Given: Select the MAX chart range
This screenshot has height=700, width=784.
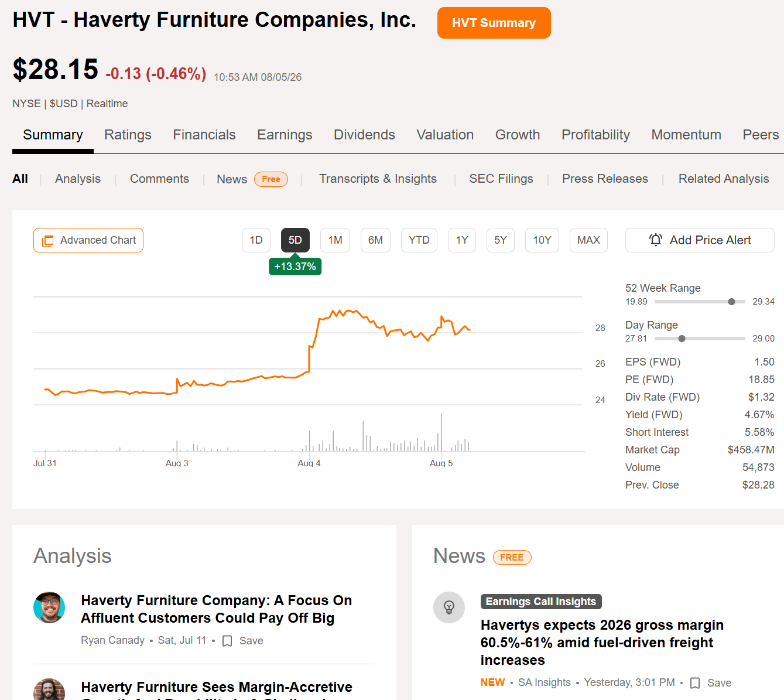Looking at the screenshot, I should pyautogui.click(x=588, y=240).
